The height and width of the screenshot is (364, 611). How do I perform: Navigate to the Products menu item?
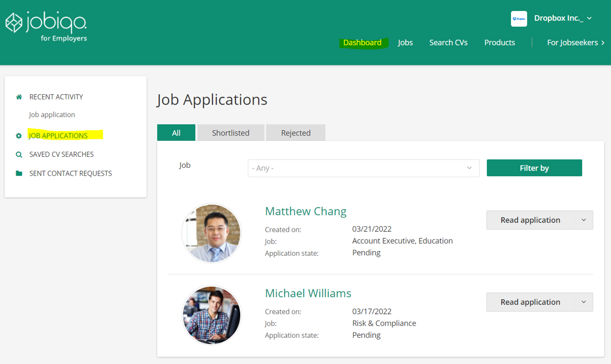tap(499, 42)
